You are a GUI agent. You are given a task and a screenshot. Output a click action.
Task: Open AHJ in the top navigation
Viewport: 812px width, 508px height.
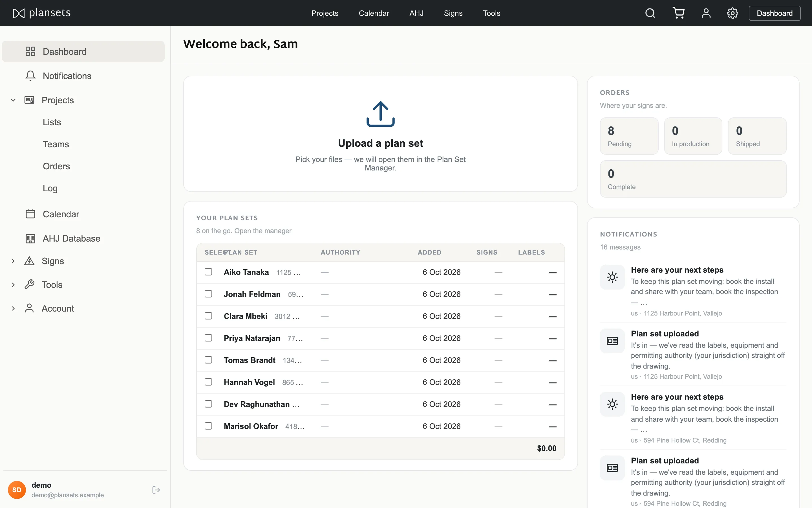point(416,13)
